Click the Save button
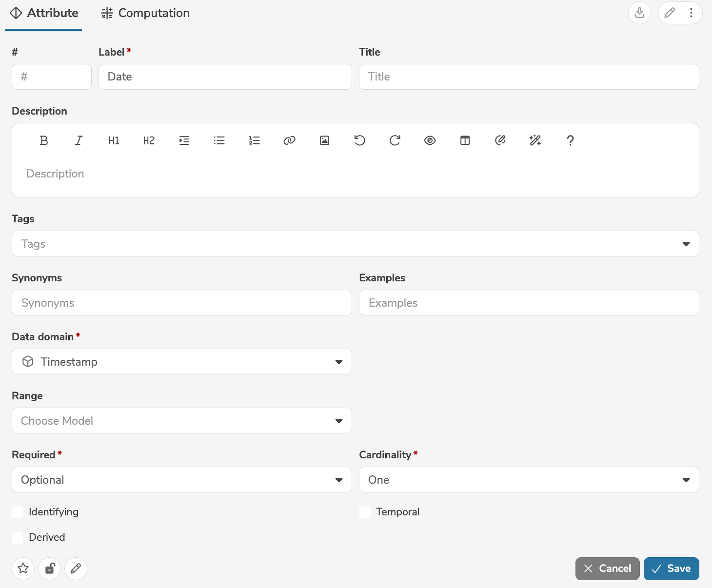This screenshot has height=588, width=712. coord(671,568)
